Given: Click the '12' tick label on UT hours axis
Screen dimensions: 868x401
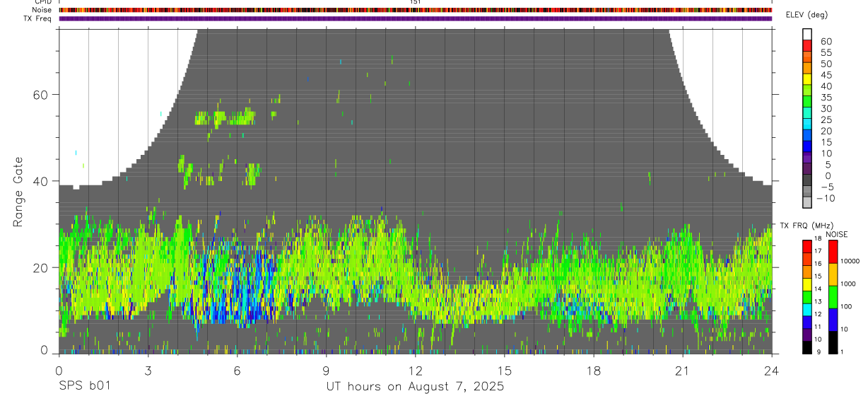Looking at the screenshot, I should 416,370.
